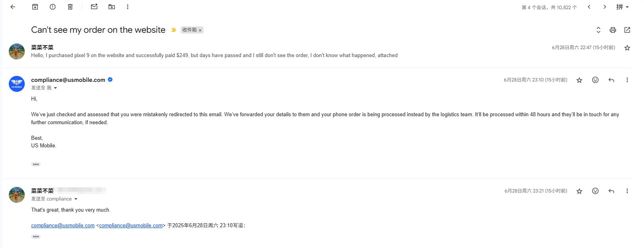Open the input method dropdown at top right
Screen dimensions: 644x248
(x=622, y=7)
